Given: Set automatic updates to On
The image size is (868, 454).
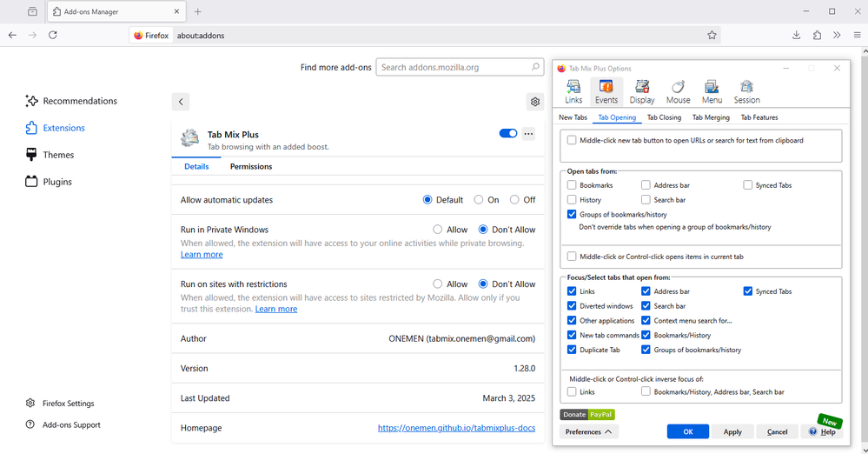Looking at the screenshot, I should click(x=478, y=200).
